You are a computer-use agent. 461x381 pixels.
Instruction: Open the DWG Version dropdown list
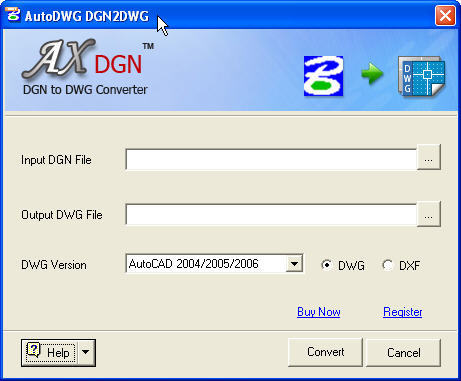(x=294, y=264)
